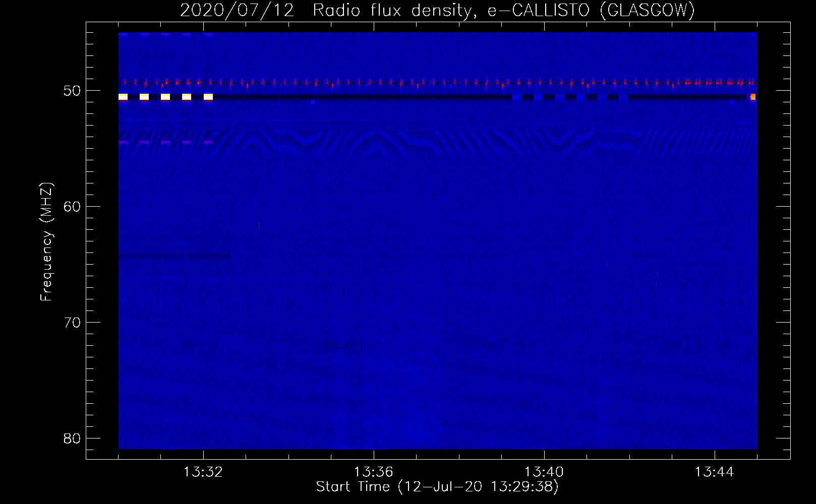
Task: Select the 13:44 time tick label
Action: pyautogui.click(x=715, y=472)
